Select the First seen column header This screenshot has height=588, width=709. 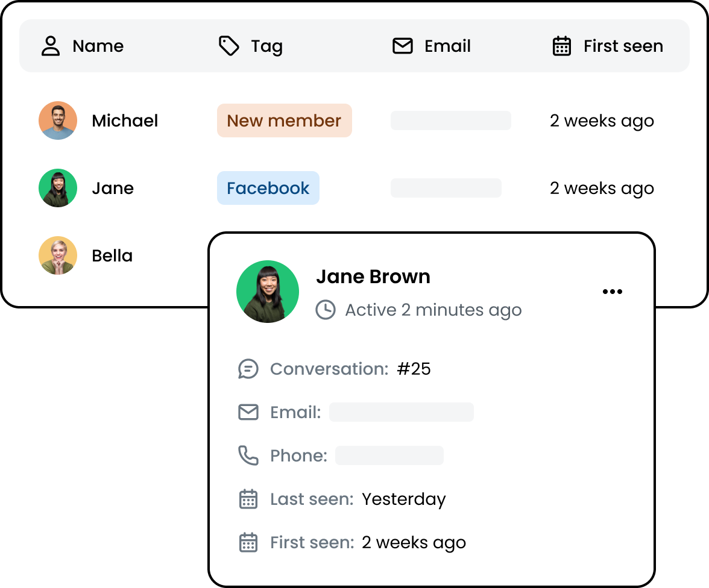tap(623, 46)
